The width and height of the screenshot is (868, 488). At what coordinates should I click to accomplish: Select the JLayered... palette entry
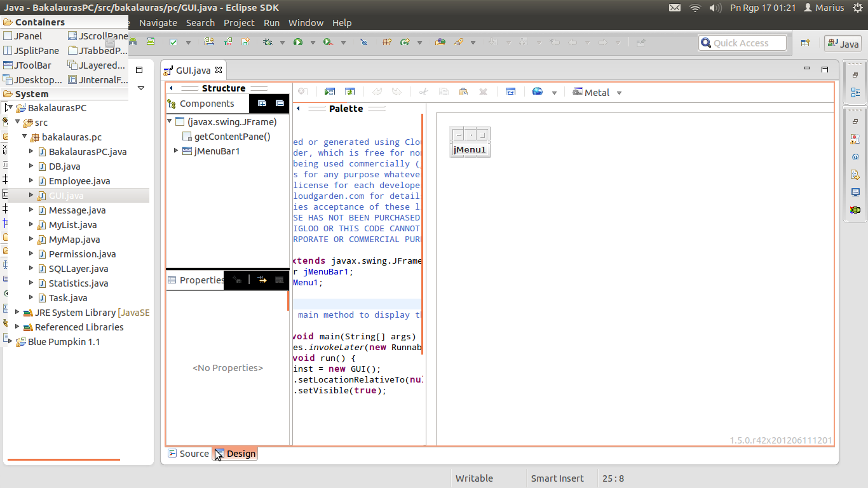97,65
